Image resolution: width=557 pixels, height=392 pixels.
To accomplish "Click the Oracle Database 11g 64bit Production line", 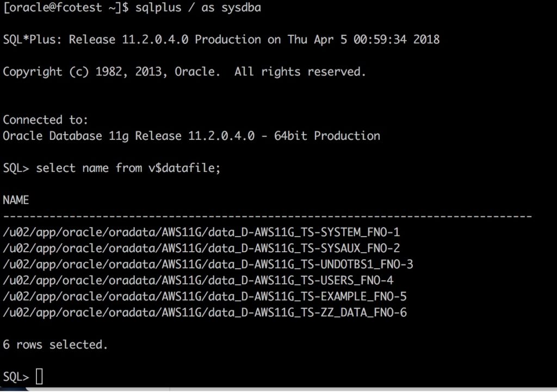I will (191, 136).
